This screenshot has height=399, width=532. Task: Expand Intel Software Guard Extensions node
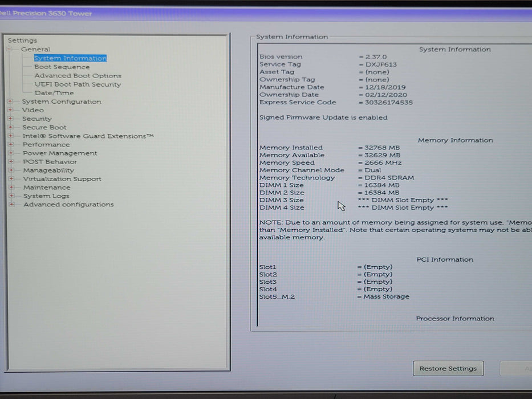coord(11,136)
